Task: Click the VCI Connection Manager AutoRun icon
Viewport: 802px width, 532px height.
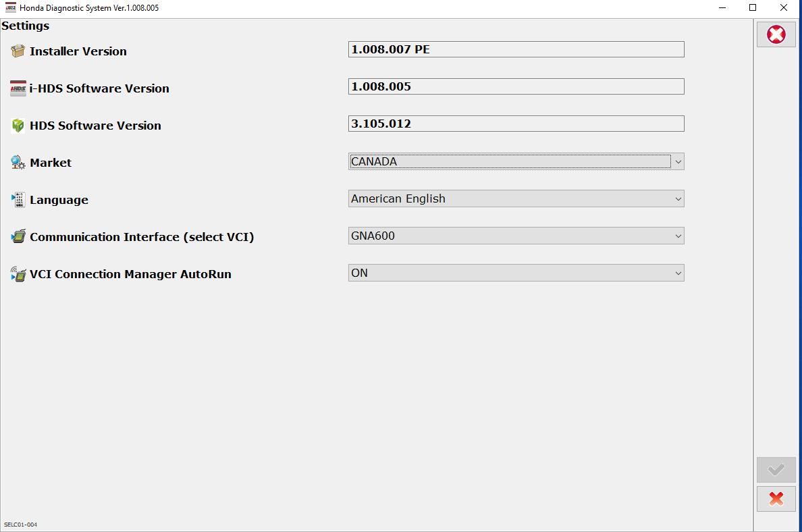Action: pyautogui.click(x=18, y=273)
